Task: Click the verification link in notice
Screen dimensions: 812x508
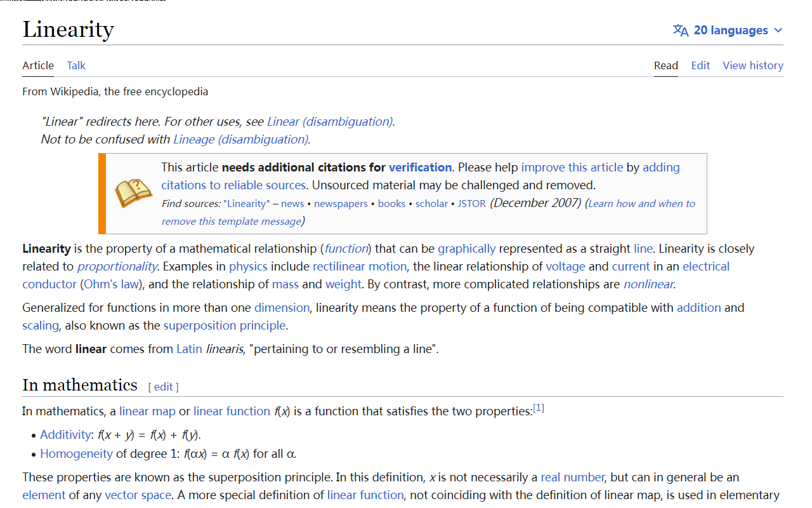Action: tap(420, 167)
